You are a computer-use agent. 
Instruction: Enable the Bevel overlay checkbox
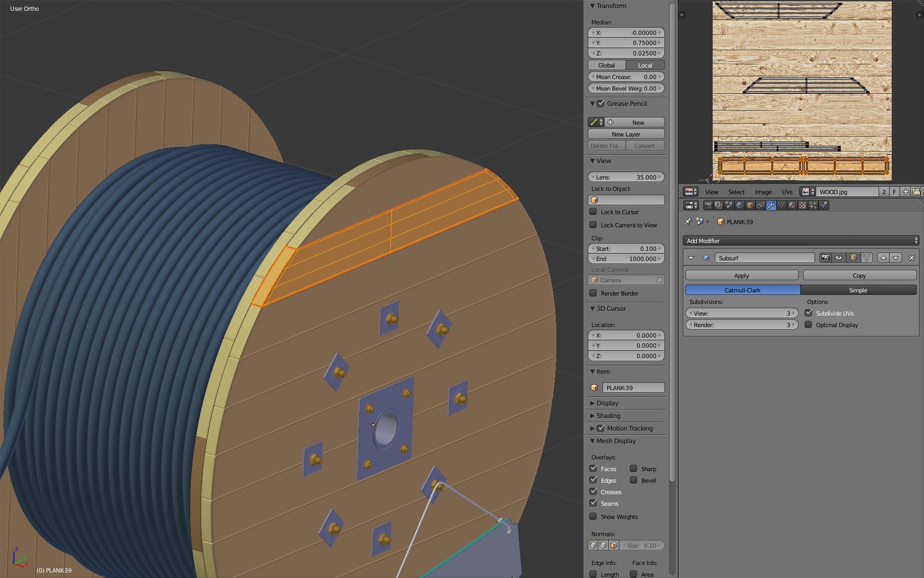(x=634, y=480)
